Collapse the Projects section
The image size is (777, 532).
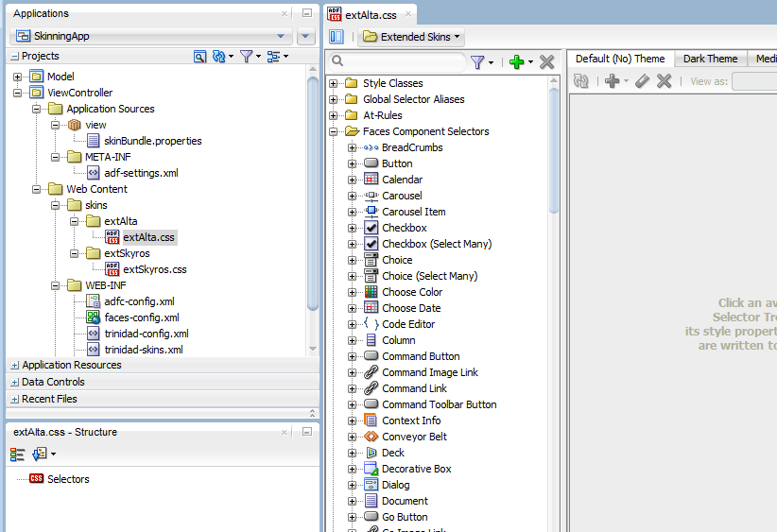[x=15, y=57]
